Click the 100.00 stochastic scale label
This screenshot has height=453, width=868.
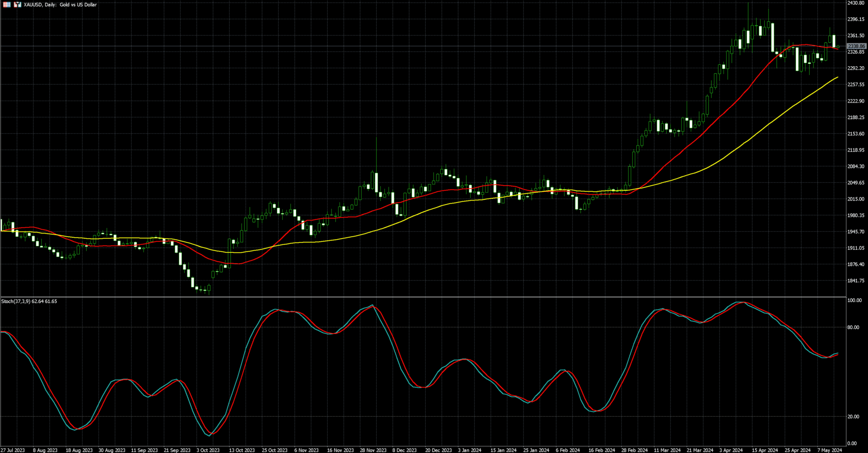(854, 300)
